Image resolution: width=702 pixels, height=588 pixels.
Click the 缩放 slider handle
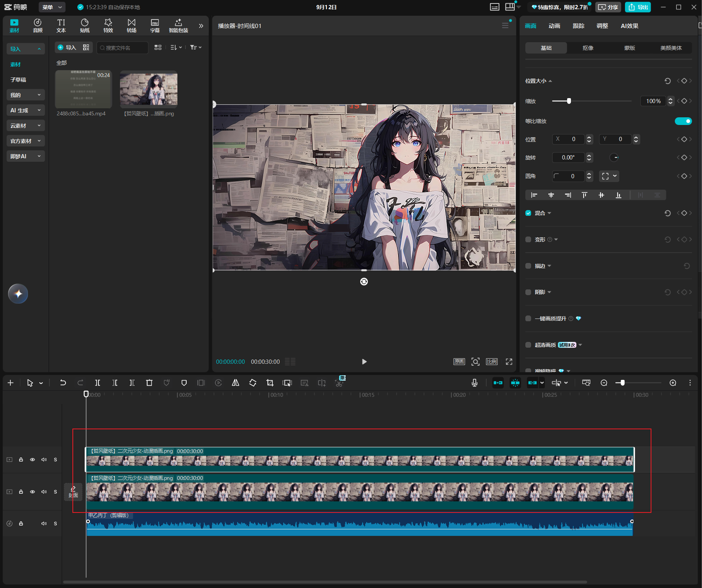pyautogui.click(x=569, y=101)
